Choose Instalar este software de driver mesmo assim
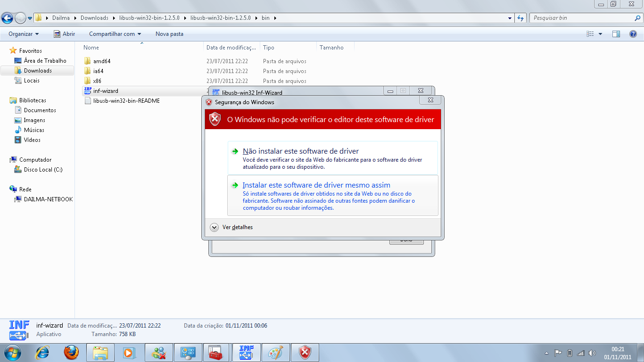 point(332,195)
